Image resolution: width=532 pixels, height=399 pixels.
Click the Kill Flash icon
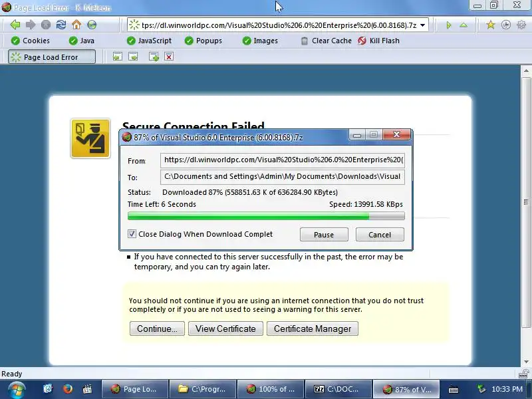pyautogui.click(x=362, y=41)
